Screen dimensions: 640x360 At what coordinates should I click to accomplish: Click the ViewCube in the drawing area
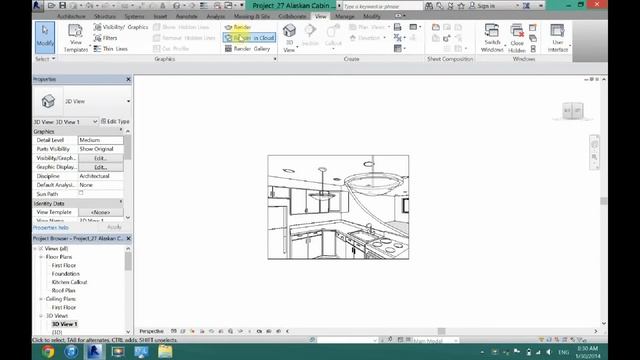point(573,111)
